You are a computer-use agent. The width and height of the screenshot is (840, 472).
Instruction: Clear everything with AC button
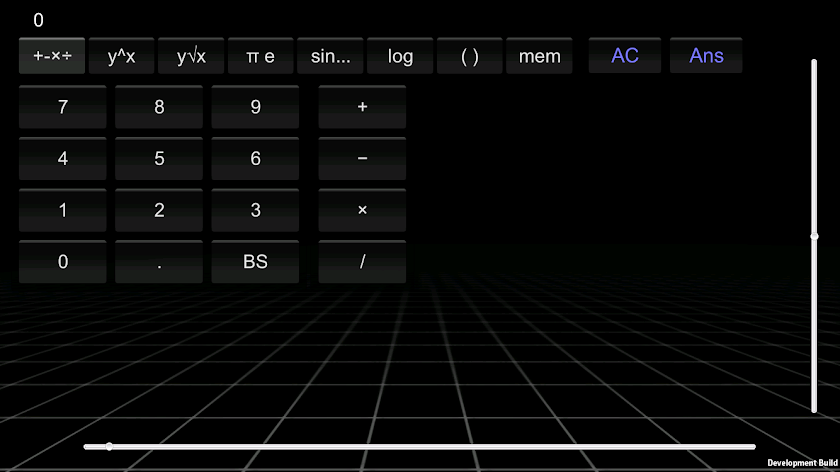click(625, 56)
